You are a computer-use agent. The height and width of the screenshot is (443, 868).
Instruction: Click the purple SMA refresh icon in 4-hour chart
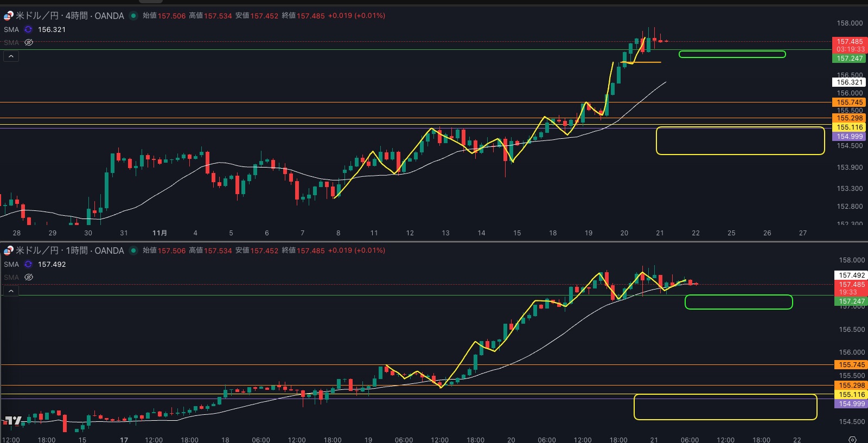pyautogui.click(x=28, y=30)
